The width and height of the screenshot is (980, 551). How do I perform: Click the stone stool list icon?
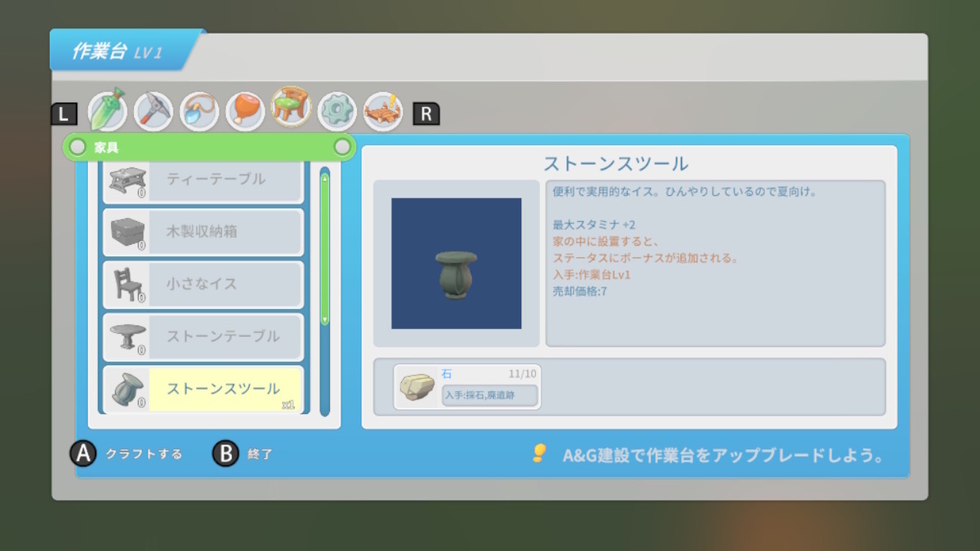click(x=127, y=389)
